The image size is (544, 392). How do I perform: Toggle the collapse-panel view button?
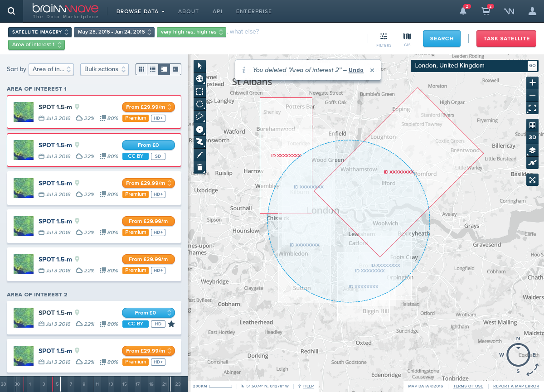(x=175, y=69)
